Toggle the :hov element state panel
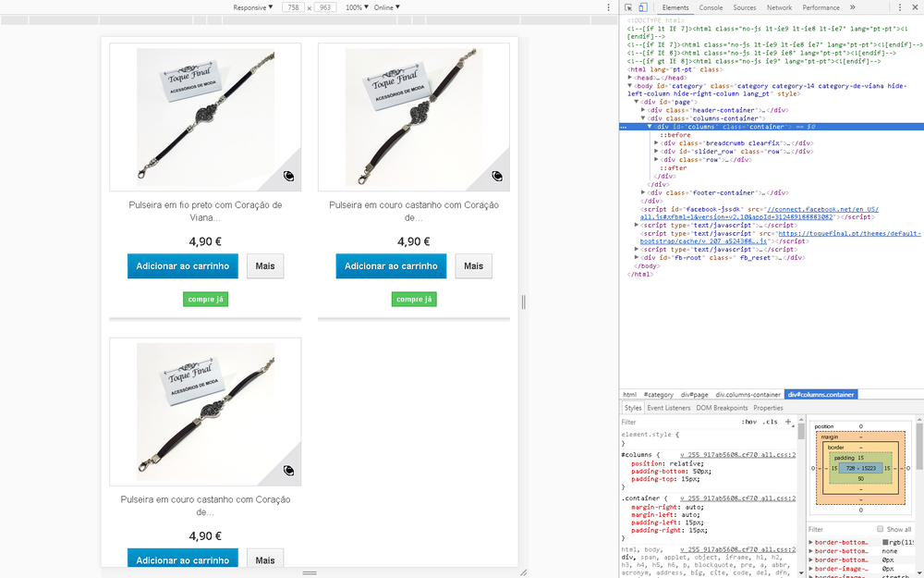The width and height of the screenshot is (924, 578). click(749, 422)
